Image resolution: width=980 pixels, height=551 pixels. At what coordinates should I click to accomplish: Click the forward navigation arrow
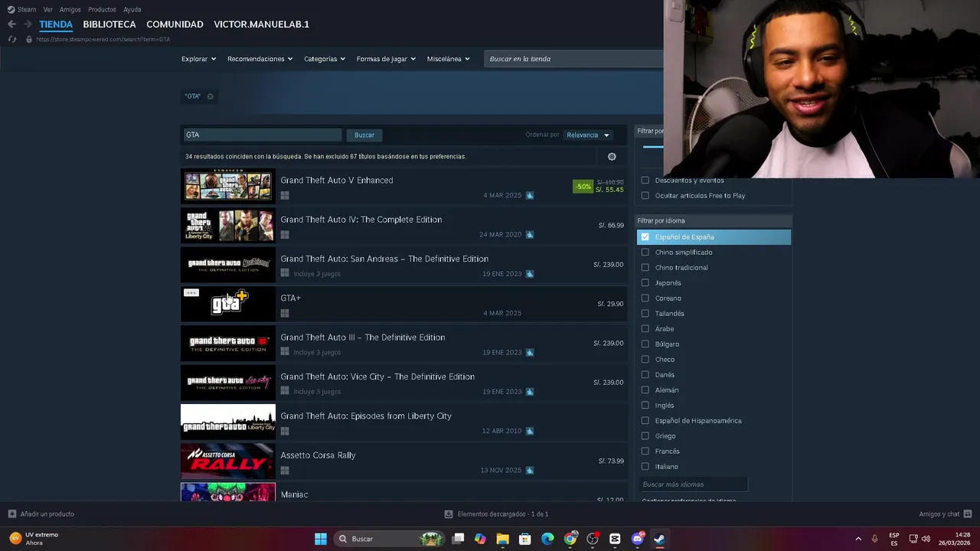coord(28,24)
